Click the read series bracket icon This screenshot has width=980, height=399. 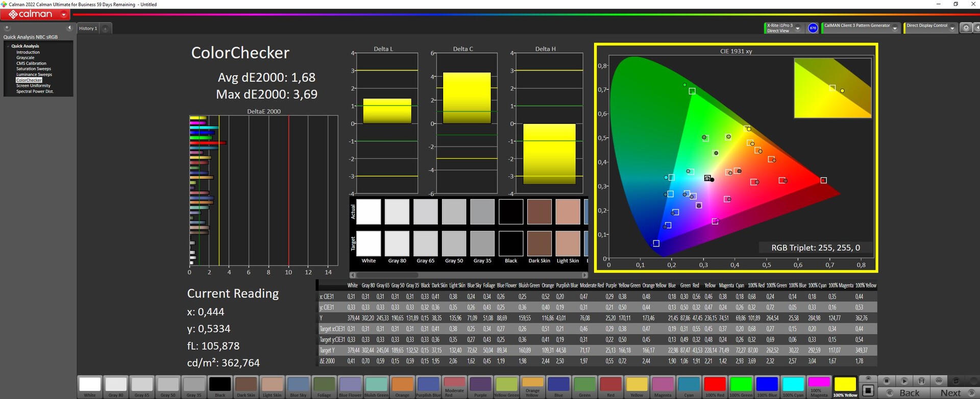click(921, 381)
